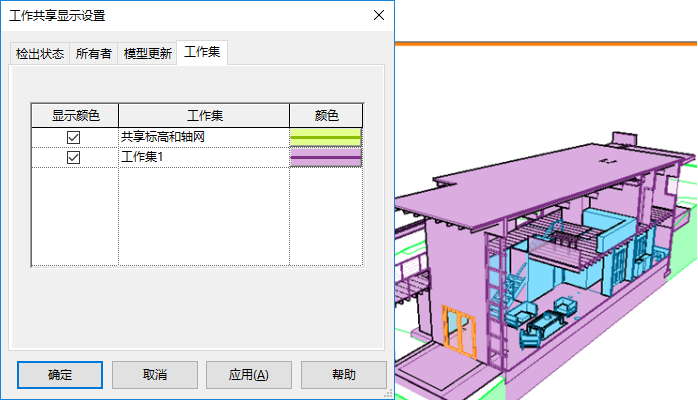Click the 工作集 column header
698x400 pixels.
coord(204,116)
